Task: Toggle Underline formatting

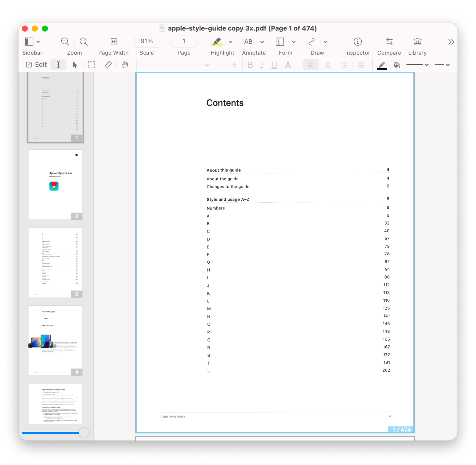Action: 274,65
